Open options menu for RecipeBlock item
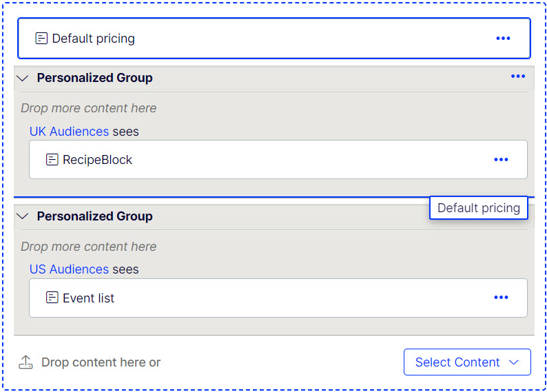The width and height of the screenshot is (547, 392). point(501,160)
